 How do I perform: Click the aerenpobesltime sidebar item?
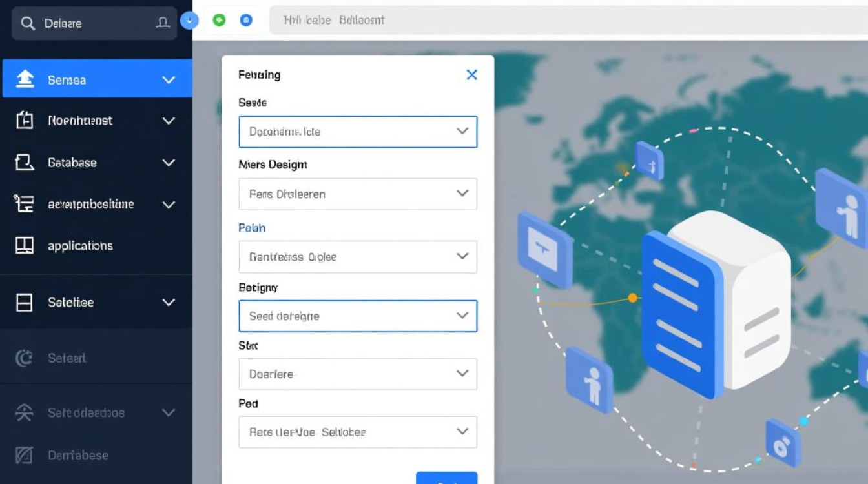[96, 205]
